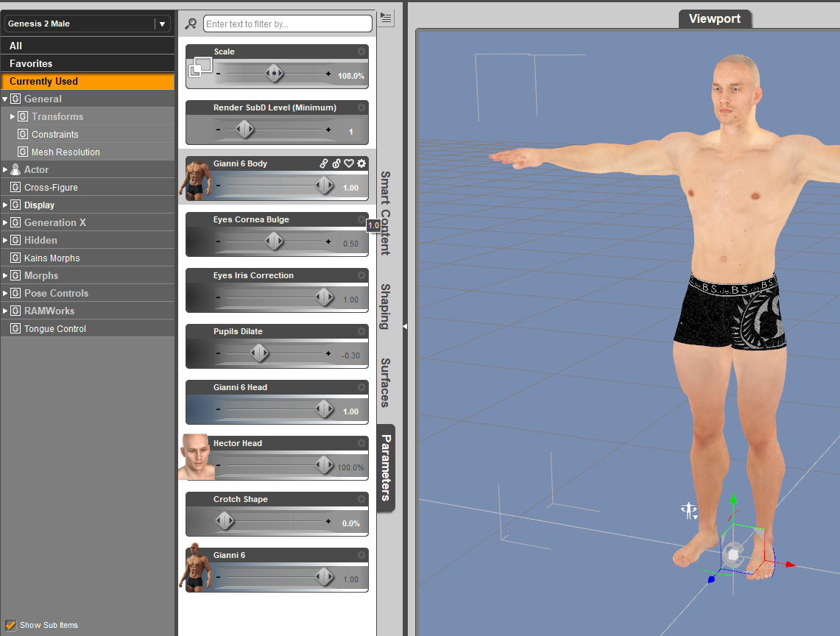Expand the Transforms group
The width and height of the screenshot is (840, 636).
click(13, 116)
